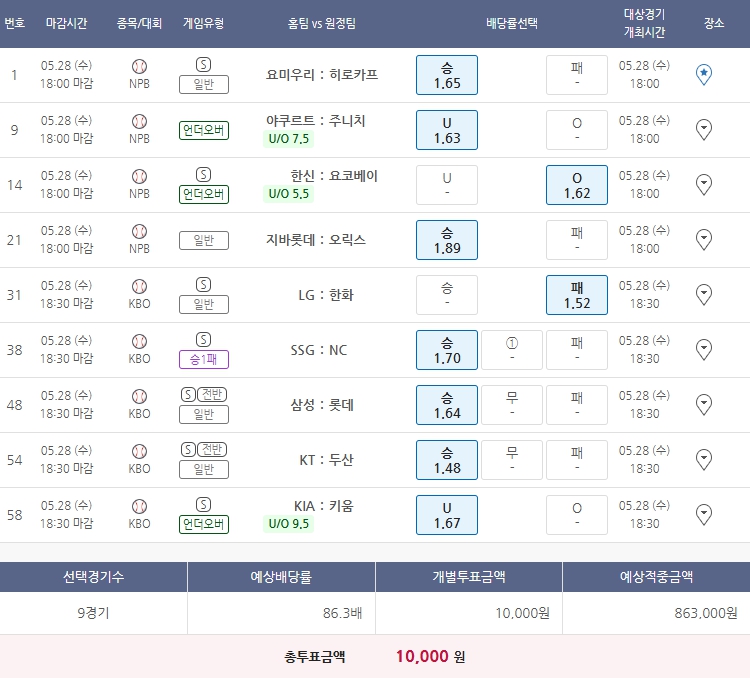Click the 10,000원 individual bet amount value
Image resolution: width=750 pixels, height=678 pixels.
tap(522, 613)
